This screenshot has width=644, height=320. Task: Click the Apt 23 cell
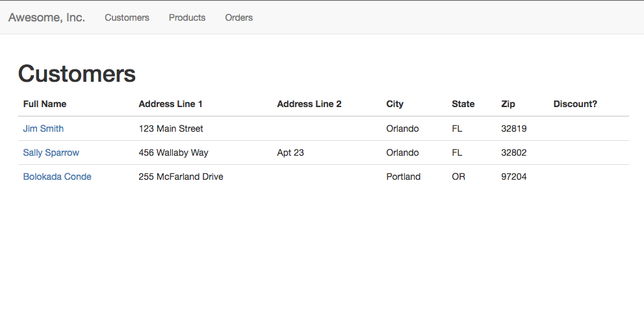[290, 153]
